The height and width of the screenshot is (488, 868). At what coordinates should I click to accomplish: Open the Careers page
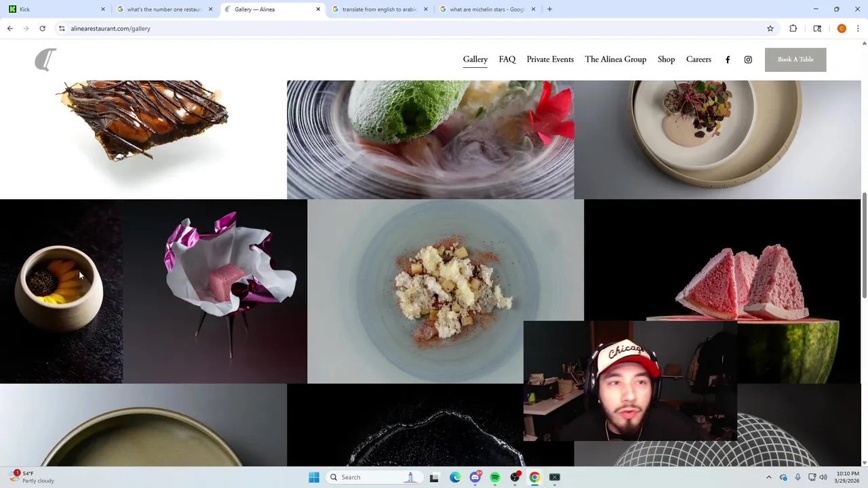pos(698,60)
